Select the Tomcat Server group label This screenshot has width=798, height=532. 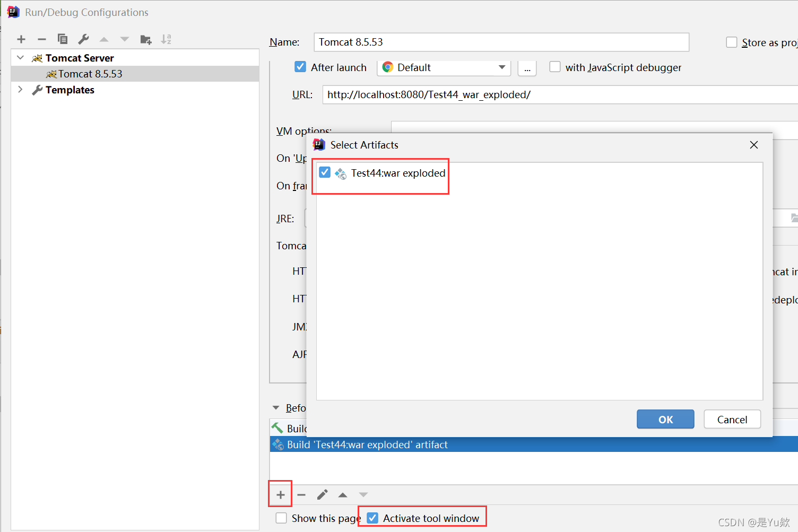pyautogui.click(x=80, y=58)
